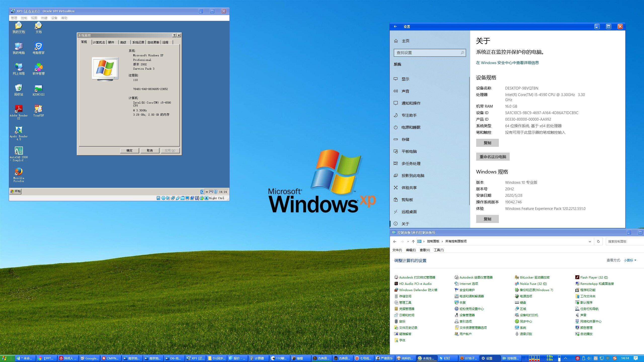This screenshot has width=644, height=362.
Task: Open recent locations dropdown in Control Panel
Action: coord(408,241)
